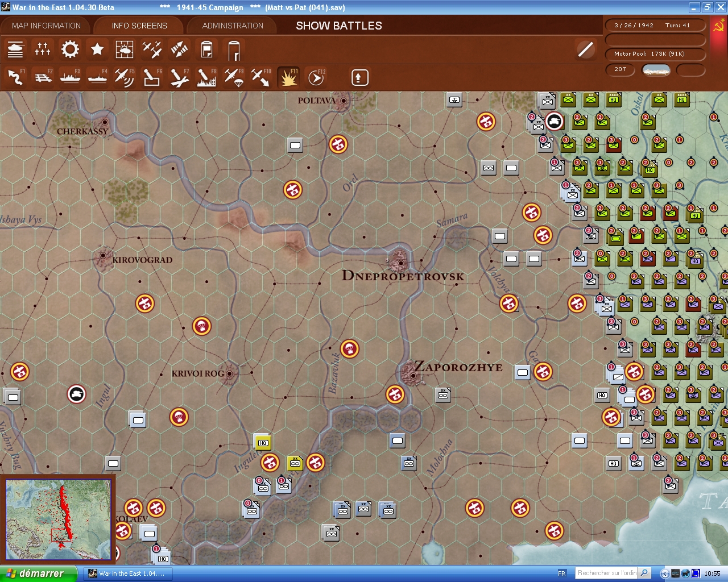Image resolution: width=728 pixels, height=582 pixels.
Task: Click the minimap overview thumbnail
Action: (59, 520)
